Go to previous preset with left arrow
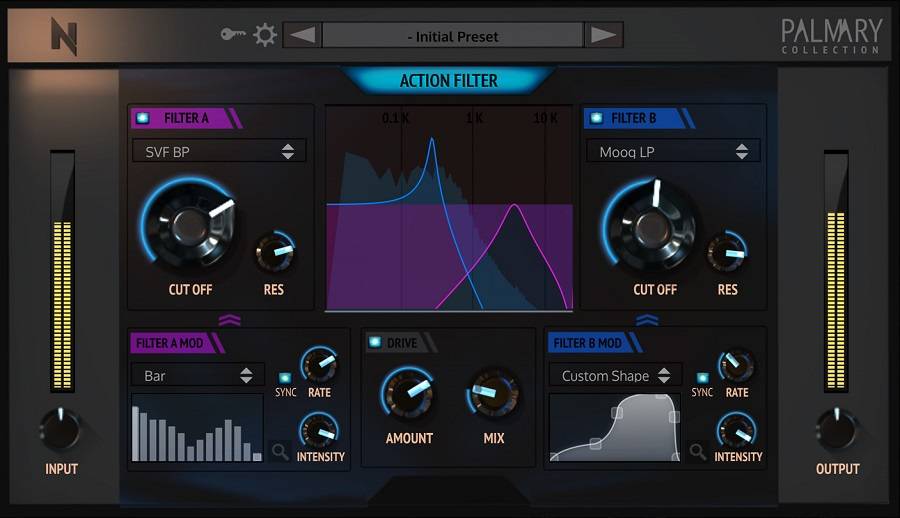This screenshot has height=518, width=900. (x=302, y=36)
